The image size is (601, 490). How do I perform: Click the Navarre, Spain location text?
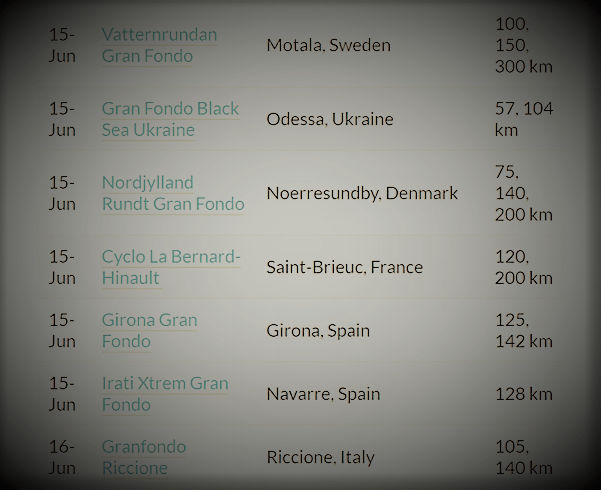[x=323, y=394]
